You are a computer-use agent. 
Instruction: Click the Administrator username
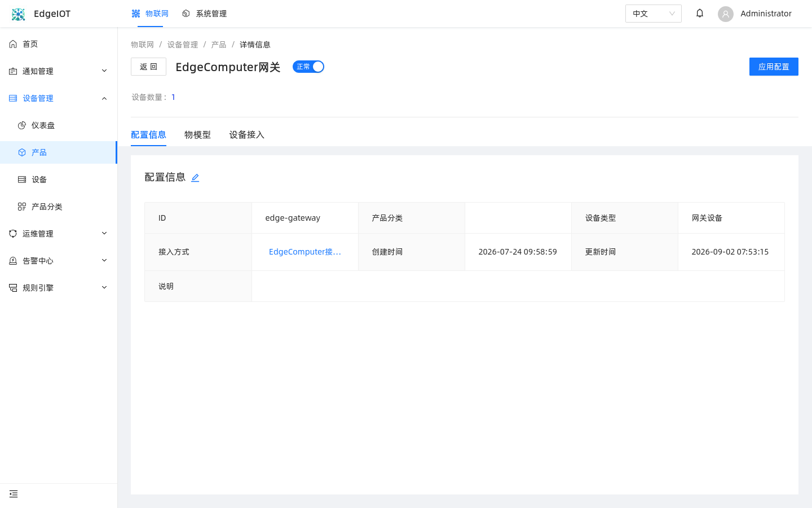pos(766,14)
